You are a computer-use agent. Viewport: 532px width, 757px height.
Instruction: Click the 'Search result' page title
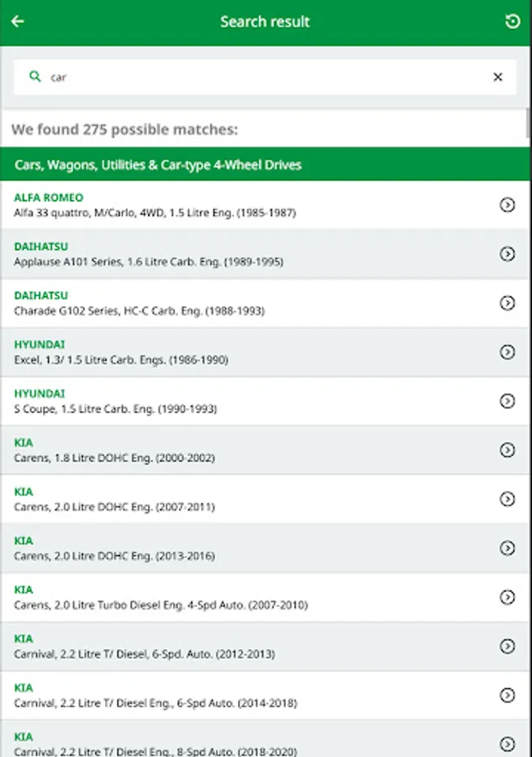[x=265, y=22]
